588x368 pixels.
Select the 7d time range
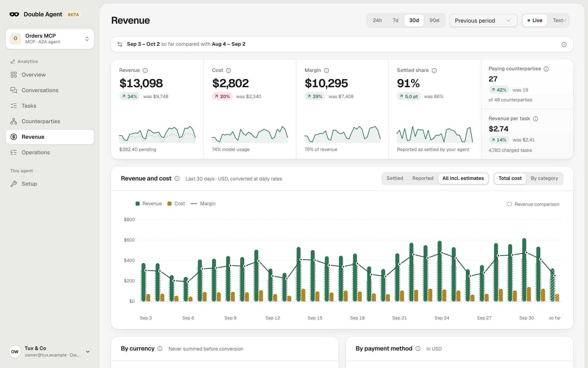(395, 20)
